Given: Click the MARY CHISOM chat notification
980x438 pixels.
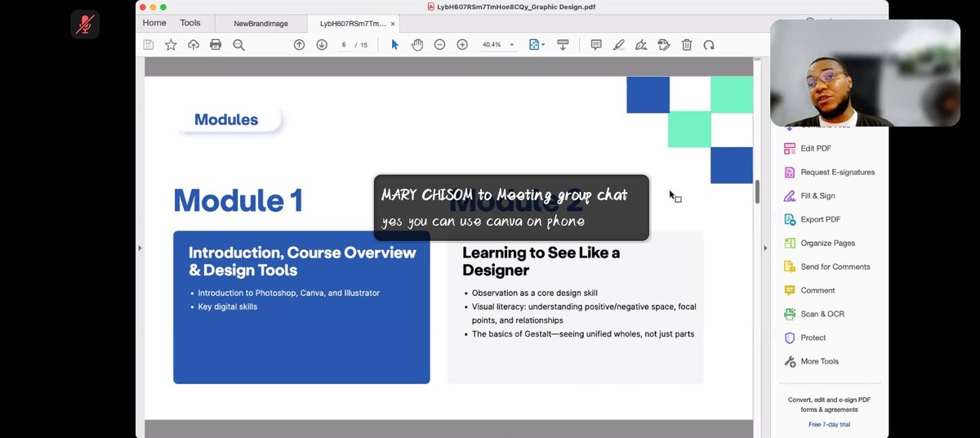Looking at the screenshot, I should (x=511, y=208).
